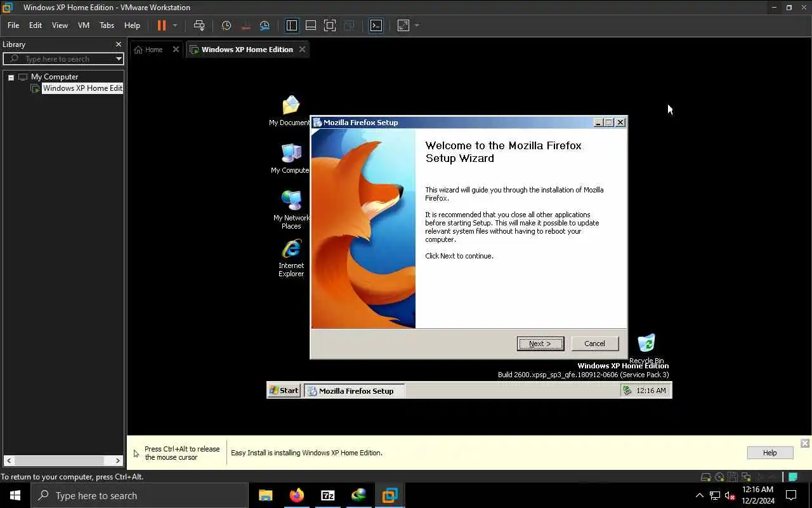Open the Edit menu

[x=36, y=25]
